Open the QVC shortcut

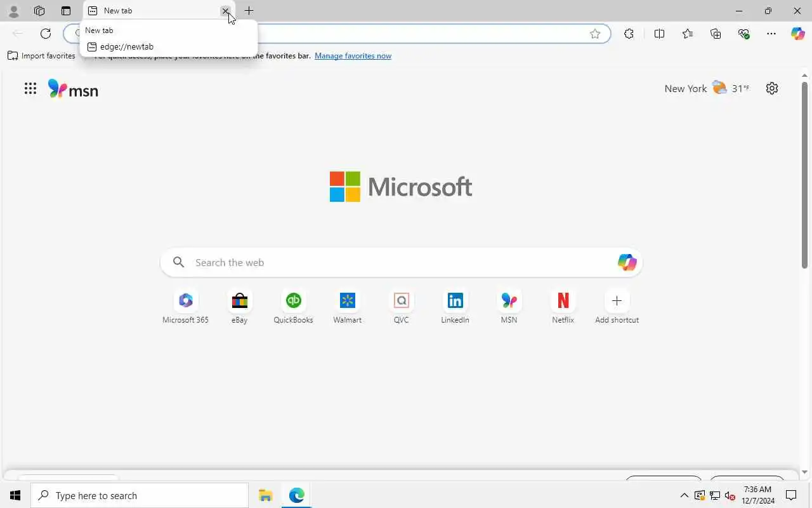click(x=401, y=307)
